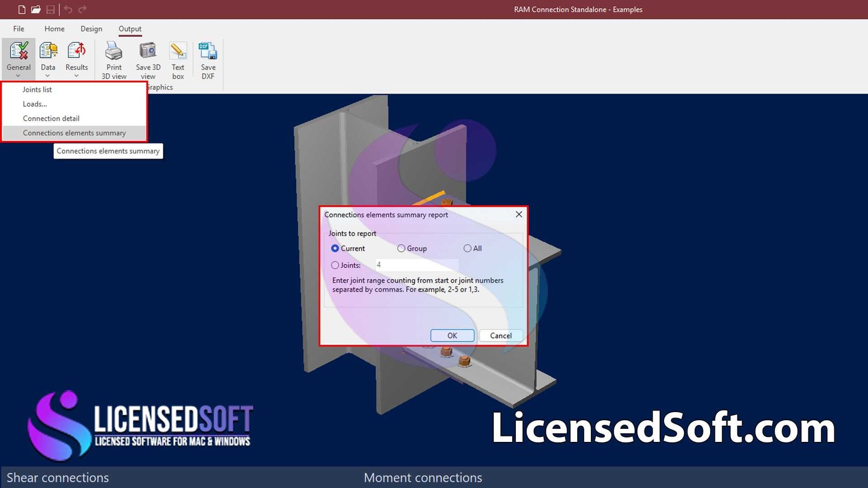Click the Save DXF icon
This screenshot has height=488, width=868.
pos(208,51)
